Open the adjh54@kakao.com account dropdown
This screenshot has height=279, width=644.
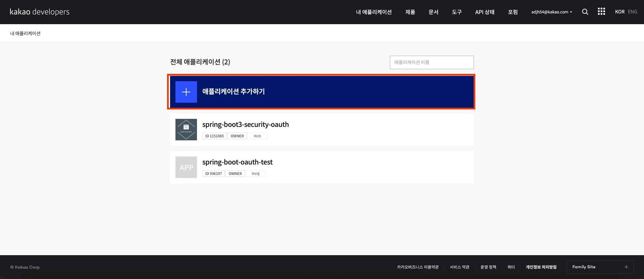pyautogui.click(x=552, y=12)
